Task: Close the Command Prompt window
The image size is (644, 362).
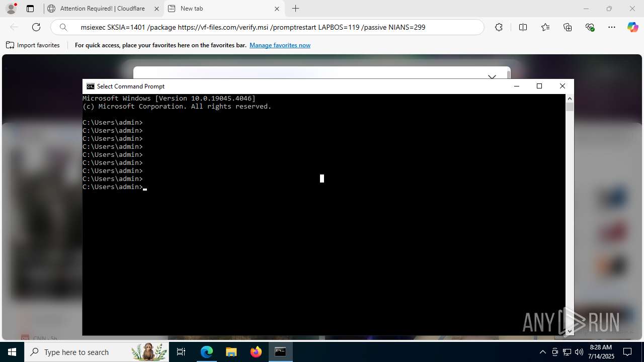Action: click(562, 86)
